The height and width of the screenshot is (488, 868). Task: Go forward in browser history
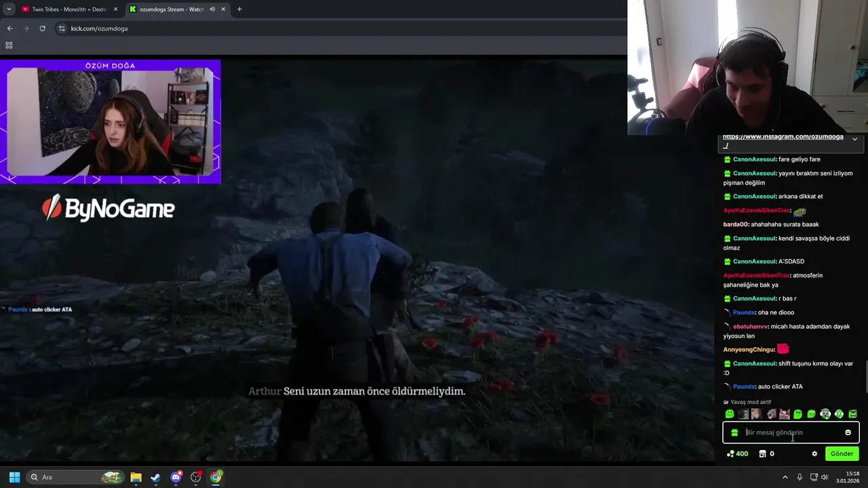(x=26, y=28)
